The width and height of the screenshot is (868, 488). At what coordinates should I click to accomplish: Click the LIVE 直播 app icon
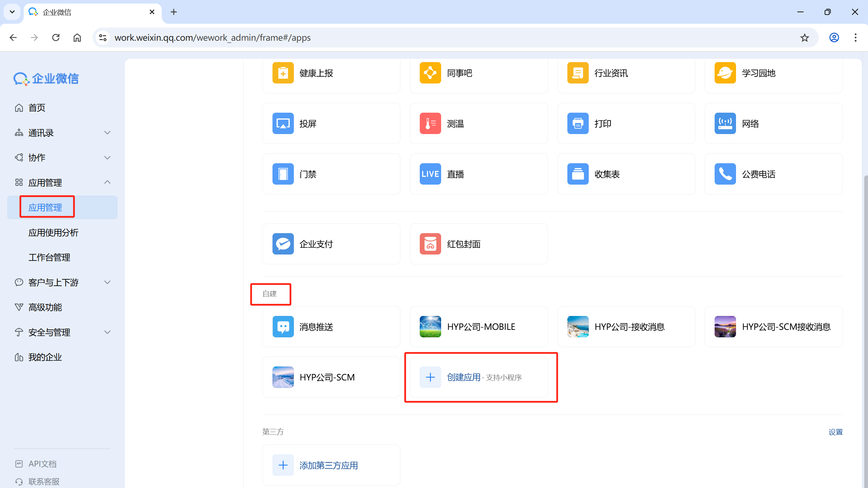[x=430, y=174]
